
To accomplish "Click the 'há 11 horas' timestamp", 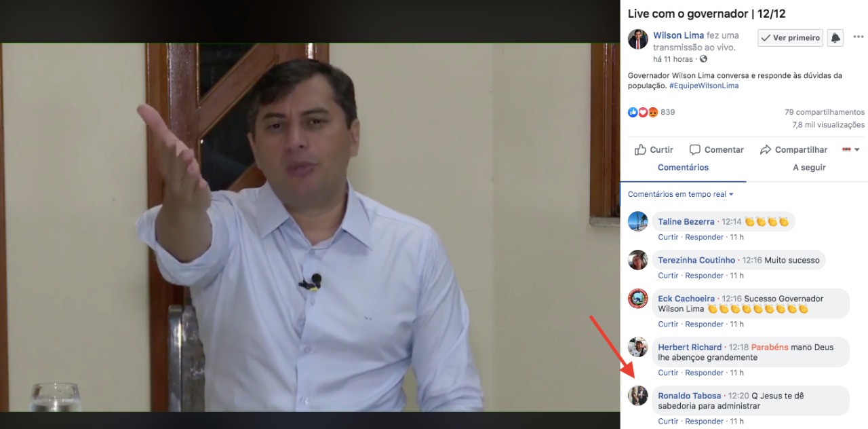I will pos(673,59).
